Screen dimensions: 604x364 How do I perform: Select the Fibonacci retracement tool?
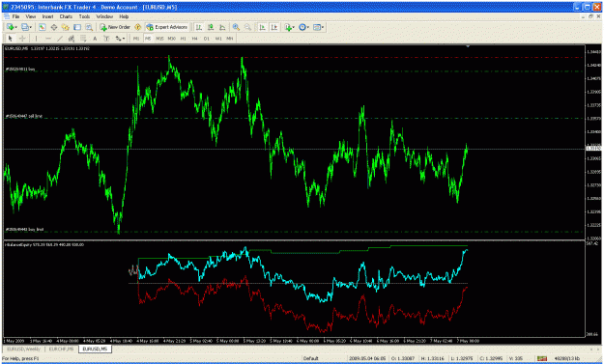coord(83,39)
